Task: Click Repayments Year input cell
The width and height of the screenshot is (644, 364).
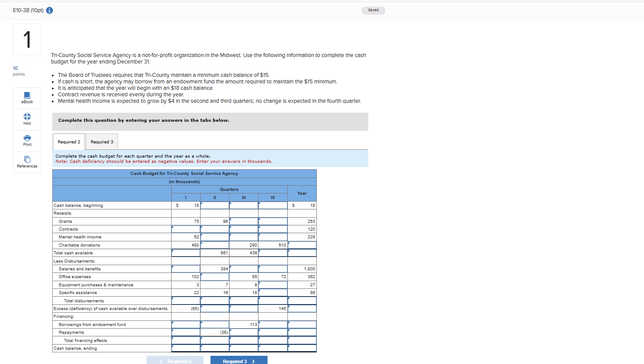Action: 302,332
